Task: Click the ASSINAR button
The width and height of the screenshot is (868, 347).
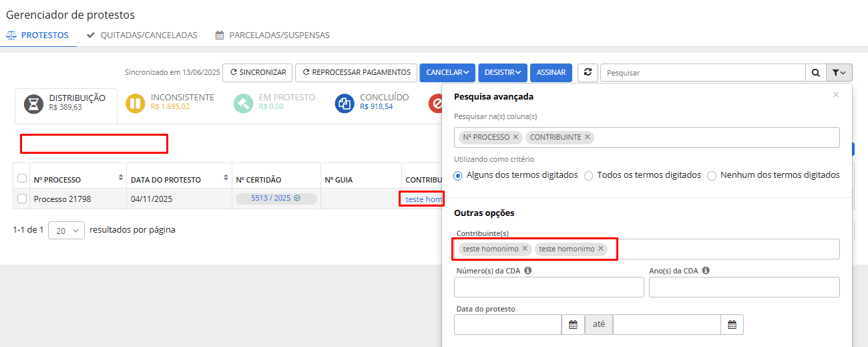Action: tap(552, 72)
